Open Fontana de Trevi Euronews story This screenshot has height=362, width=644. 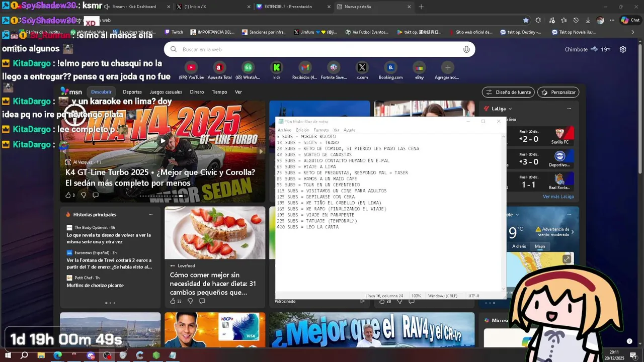point(109,263)
